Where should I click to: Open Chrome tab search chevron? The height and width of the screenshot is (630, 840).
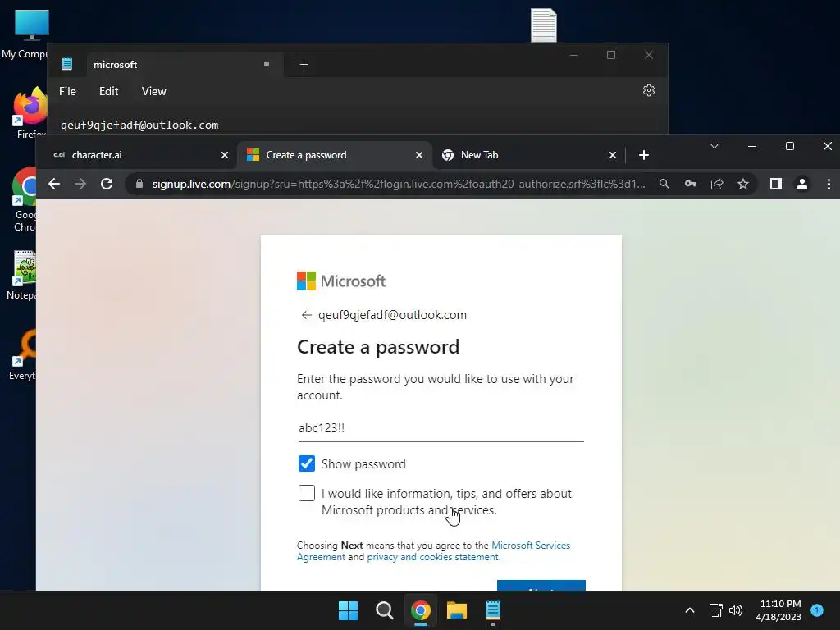[714, 146]
